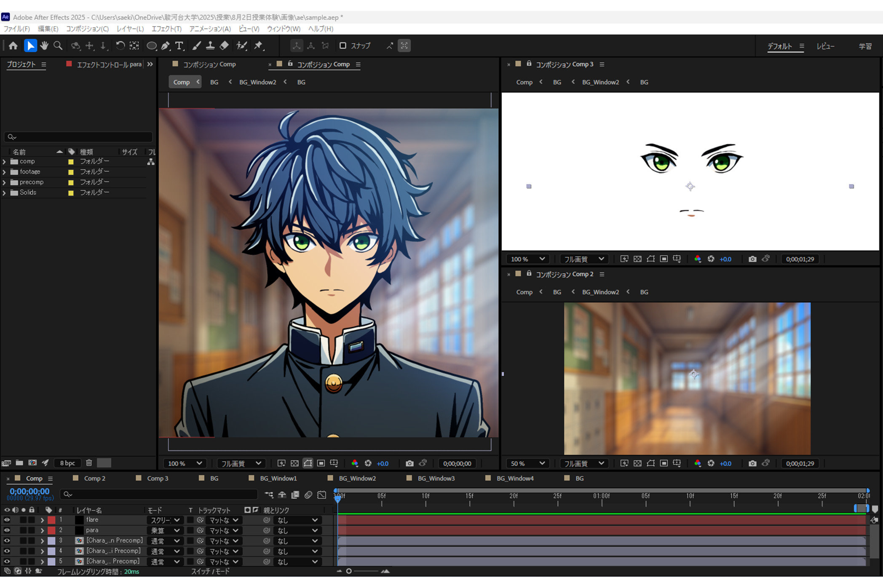
Task: Expand the precomp folder
Action: [x=4, y=182]
